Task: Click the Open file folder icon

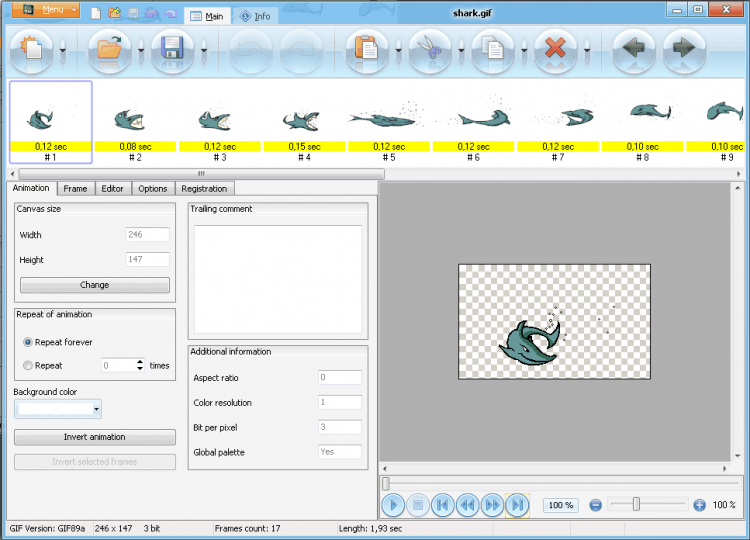Action: (110, 49)
